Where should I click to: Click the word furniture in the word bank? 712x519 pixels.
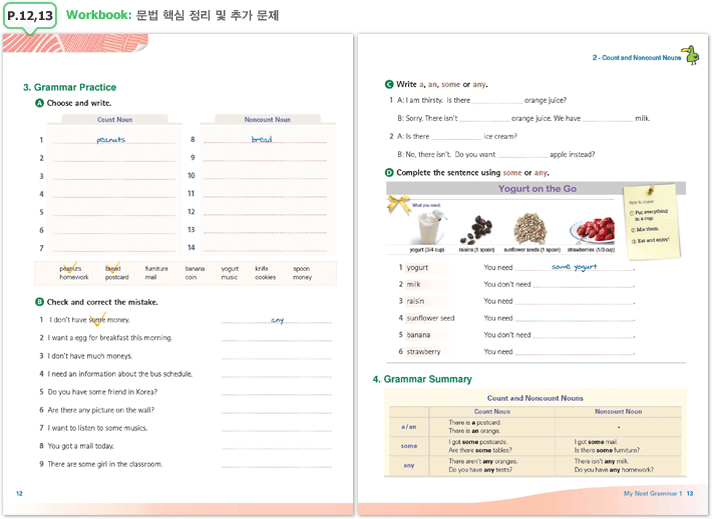click(x=157, y=269)
